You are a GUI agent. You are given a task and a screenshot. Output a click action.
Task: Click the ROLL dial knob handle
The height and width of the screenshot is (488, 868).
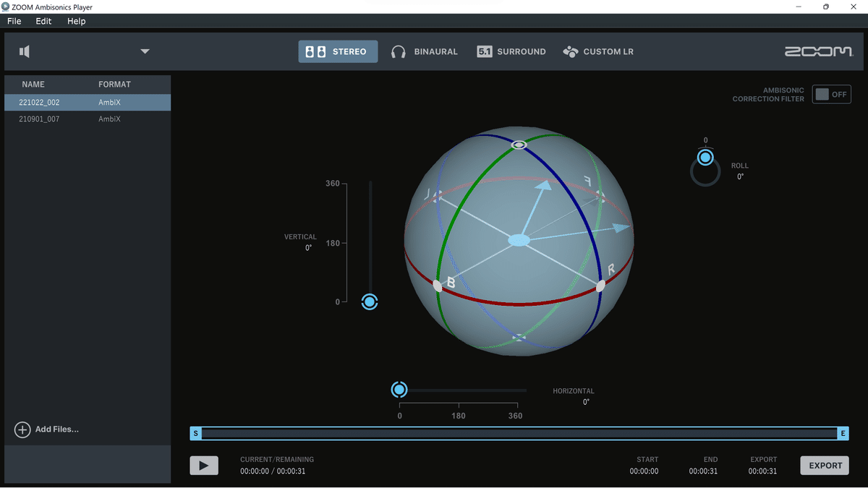coord(705,157)
